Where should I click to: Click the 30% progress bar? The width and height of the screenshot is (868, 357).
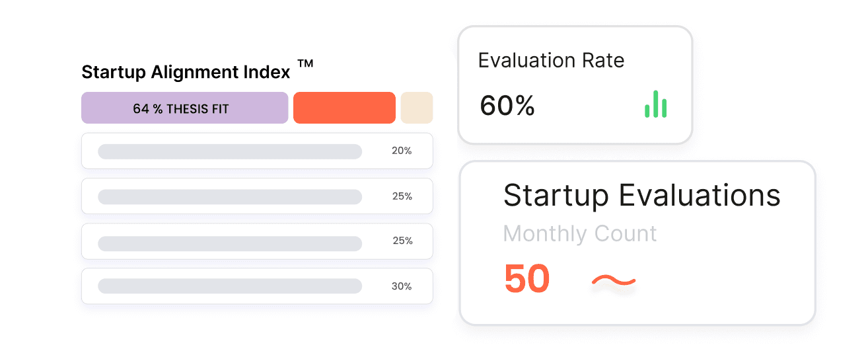tap(230, 286)
